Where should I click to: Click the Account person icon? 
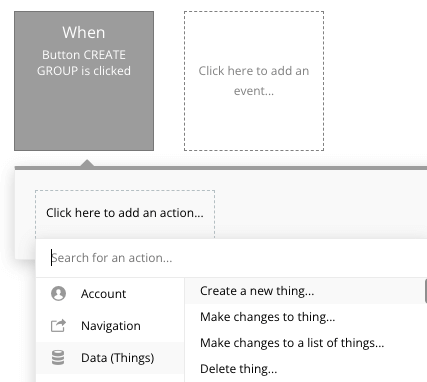58,294
